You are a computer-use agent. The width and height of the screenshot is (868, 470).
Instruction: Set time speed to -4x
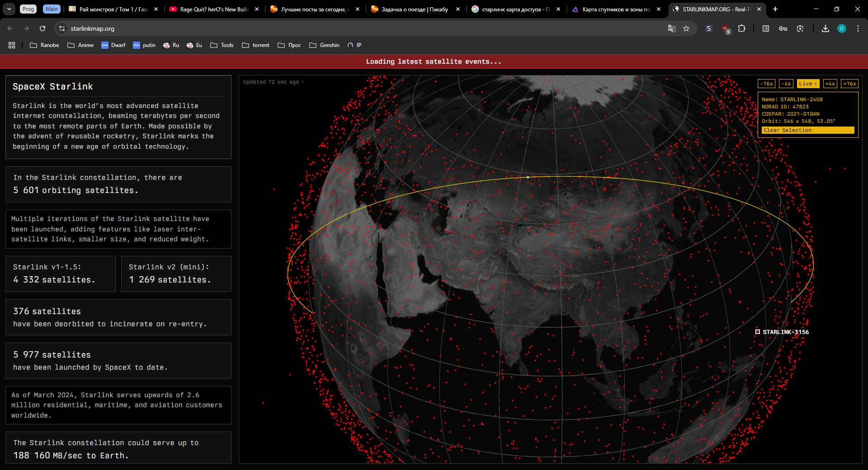click(x=786, y=84)
